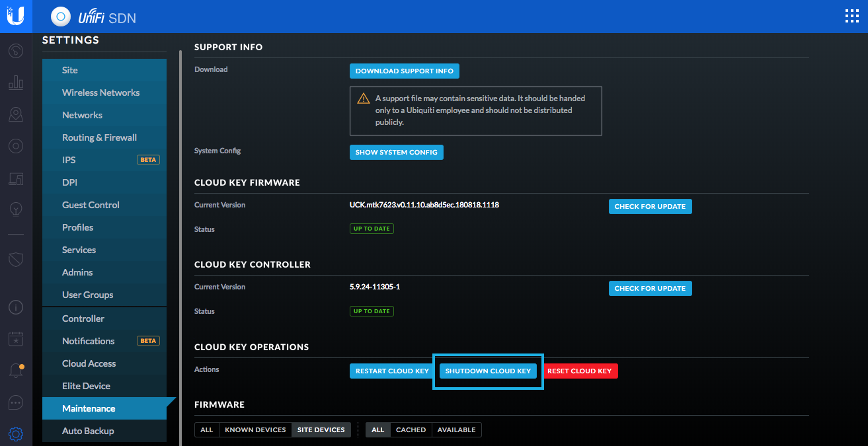Show only CACHED firmware
The image size is (868, 446).
(x=411, y=429)
